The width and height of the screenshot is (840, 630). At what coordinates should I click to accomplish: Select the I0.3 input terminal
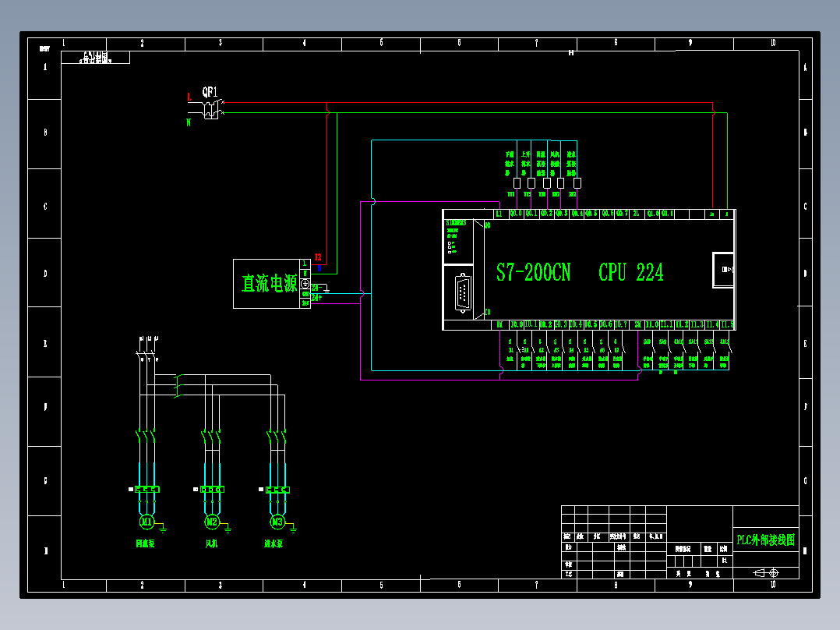point(560,325)
